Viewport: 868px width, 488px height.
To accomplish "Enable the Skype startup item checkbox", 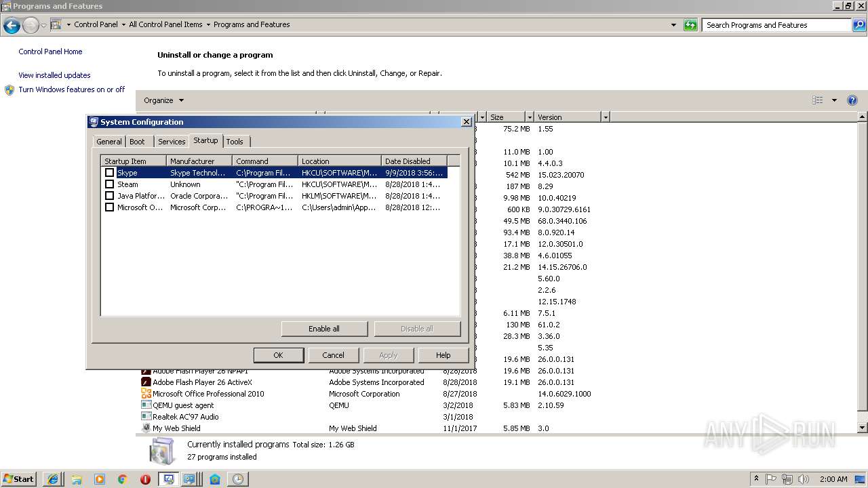I will [x=109, y=173].
